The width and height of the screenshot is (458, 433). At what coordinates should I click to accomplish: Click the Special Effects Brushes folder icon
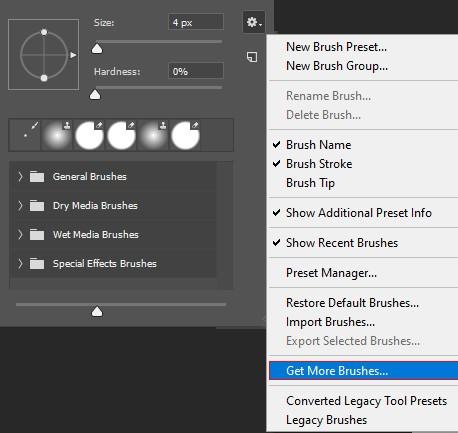point(37,263)
